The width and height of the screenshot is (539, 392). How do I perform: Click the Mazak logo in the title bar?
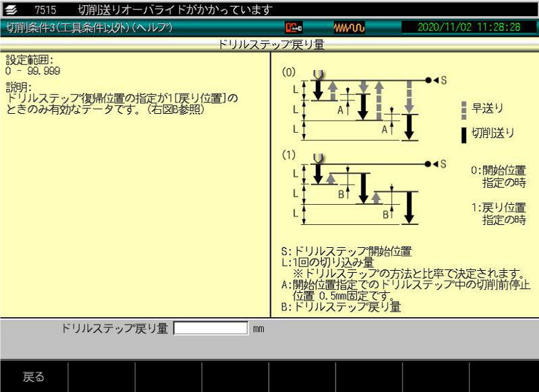tap(10, 9)
